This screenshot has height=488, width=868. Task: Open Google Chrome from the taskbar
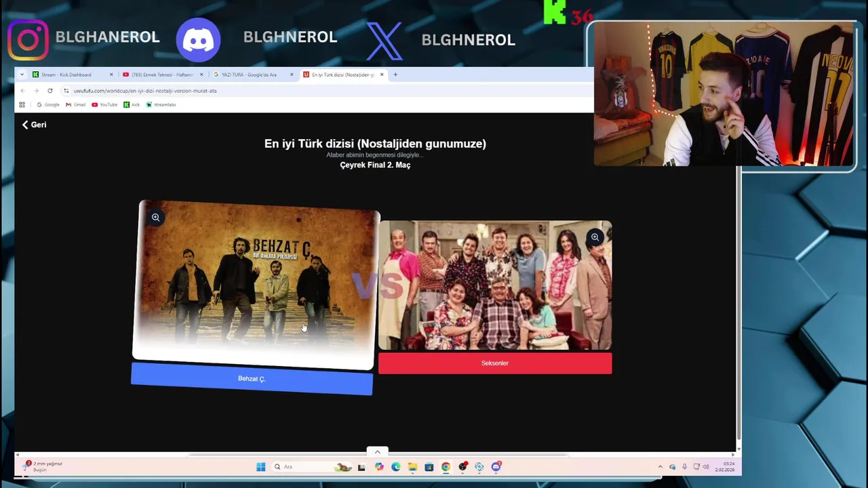pos(446,466)
